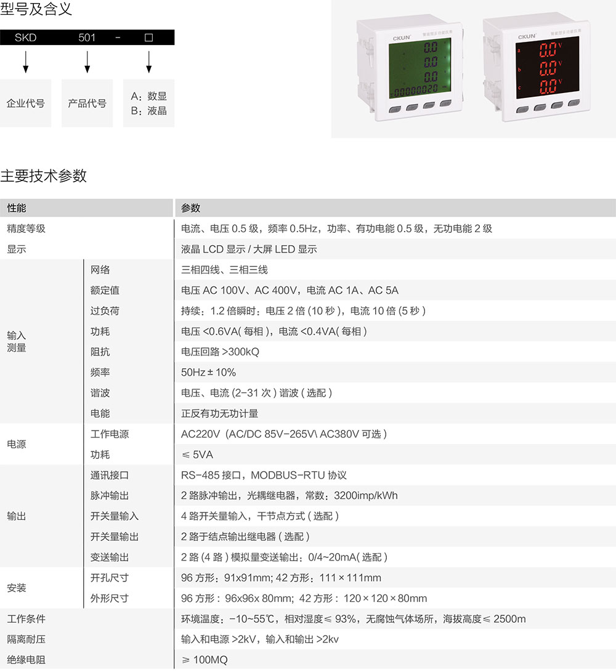Click the 输入测量 category cell

tap(17, 341)
